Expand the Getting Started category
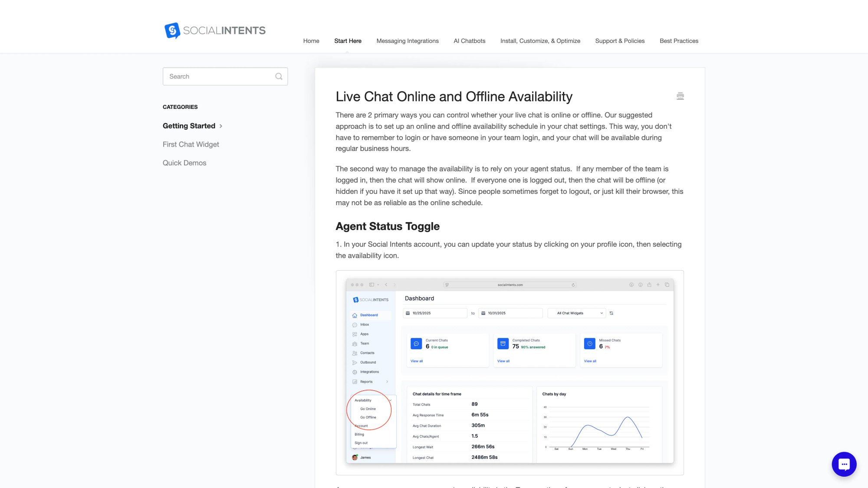The width and height of the screenshot is (868, 488). point(221,126)
